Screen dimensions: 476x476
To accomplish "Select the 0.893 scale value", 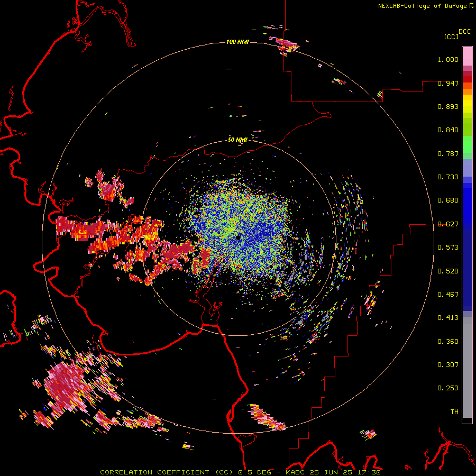I will (x=448, y=106).
